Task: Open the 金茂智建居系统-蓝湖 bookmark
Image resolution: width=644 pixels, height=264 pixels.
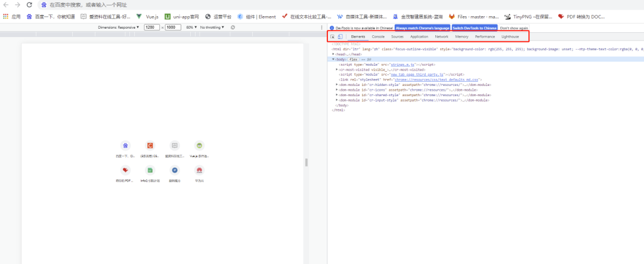Action: 417,17
